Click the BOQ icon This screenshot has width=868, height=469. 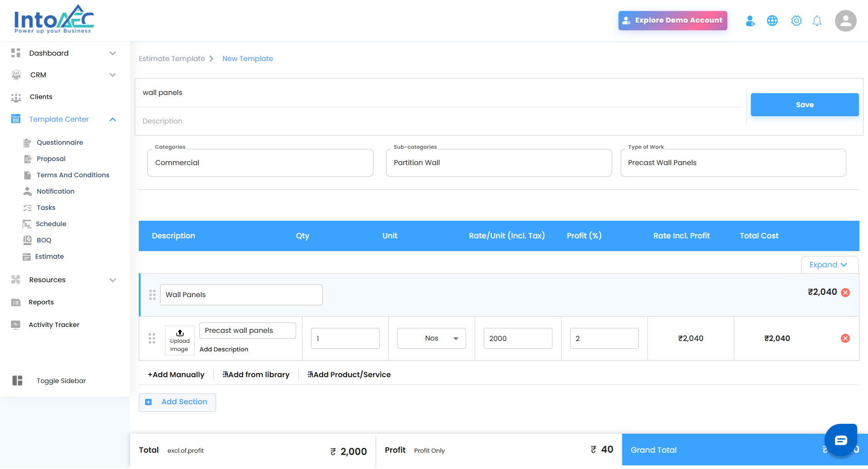click(27, 240)
